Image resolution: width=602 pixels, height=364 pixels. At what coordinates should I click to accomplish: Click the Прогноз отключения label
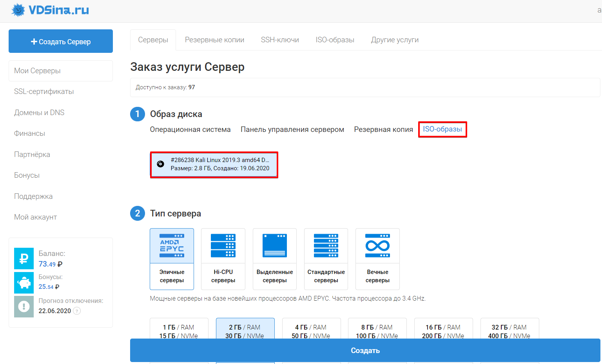71,301
